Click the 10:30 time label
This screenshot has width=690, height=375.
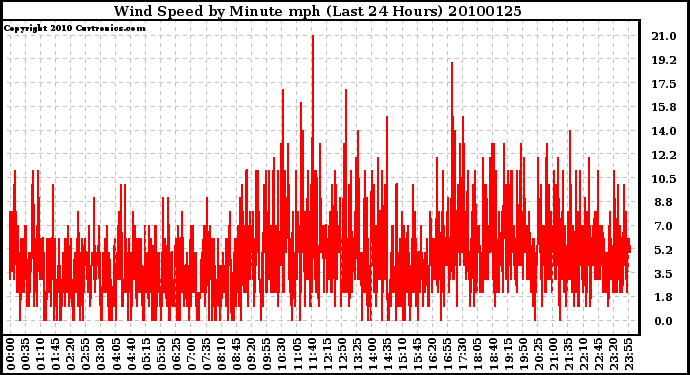click(282, 354)
